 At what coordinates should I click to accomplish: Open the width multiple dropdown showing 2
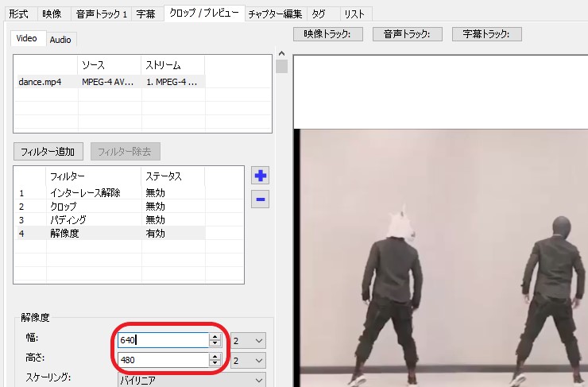[x=248, y=340]
